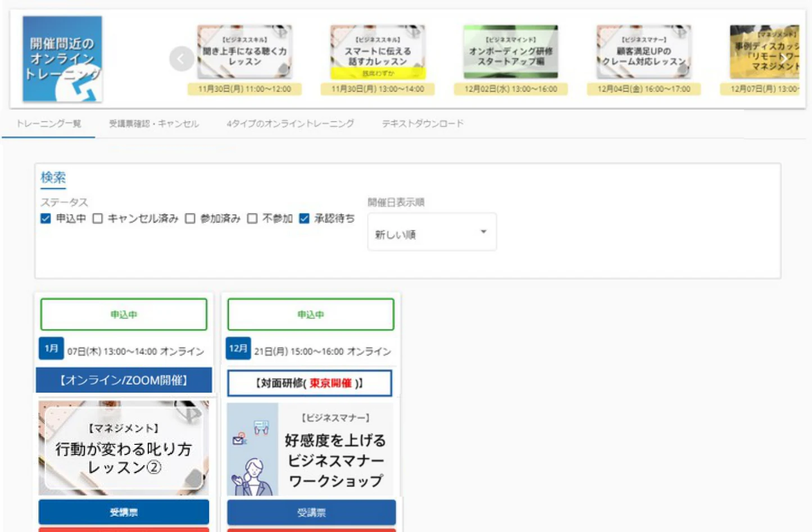Screen dimensions: 812x532
Task: Click date label 11月30日(月) 13:00~14:00
Action: (378, 89)
